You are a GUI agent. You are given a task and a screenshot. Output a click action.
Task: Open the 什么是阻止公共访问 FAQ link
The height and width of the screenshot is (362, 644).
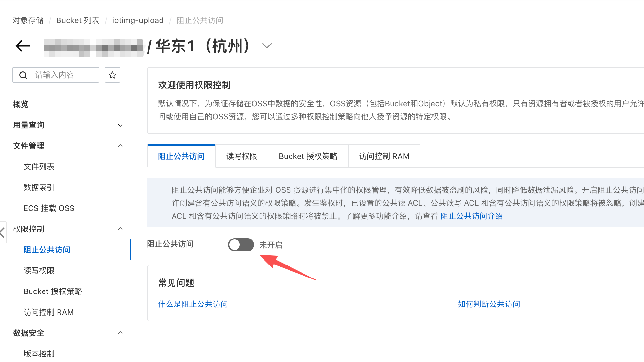(193, 304)
